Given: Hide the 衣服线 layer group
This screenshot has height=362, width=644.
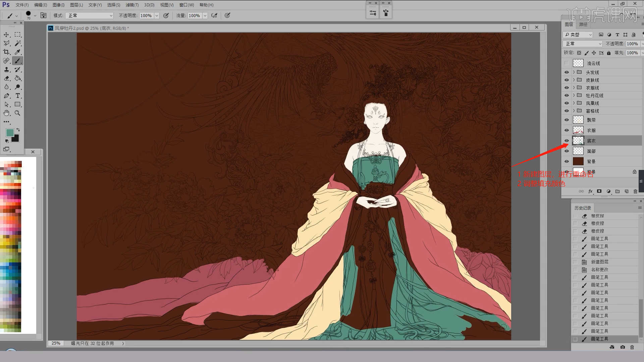Looking at the screenshot, I should (x=567, y=87).
